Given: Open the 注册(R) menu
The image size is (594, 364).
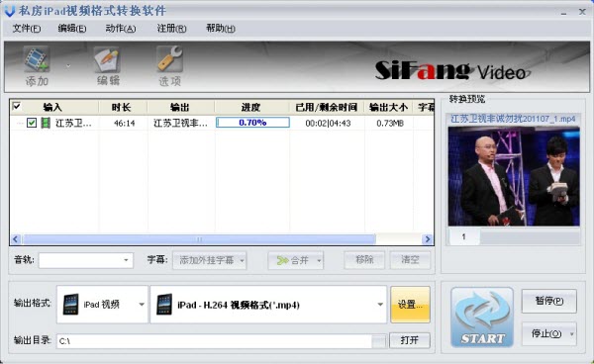Looking at the screenshot, I should click(171, 29).
